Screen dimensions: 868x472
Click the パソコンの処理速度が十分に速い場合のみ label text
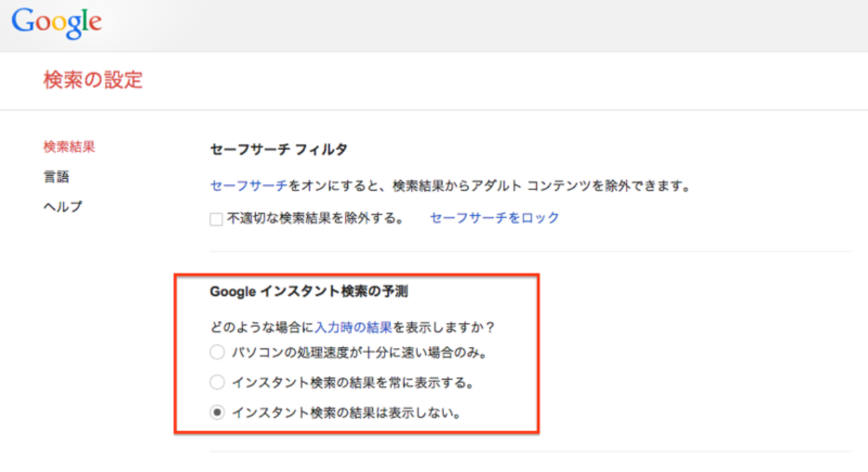(359, 352)
